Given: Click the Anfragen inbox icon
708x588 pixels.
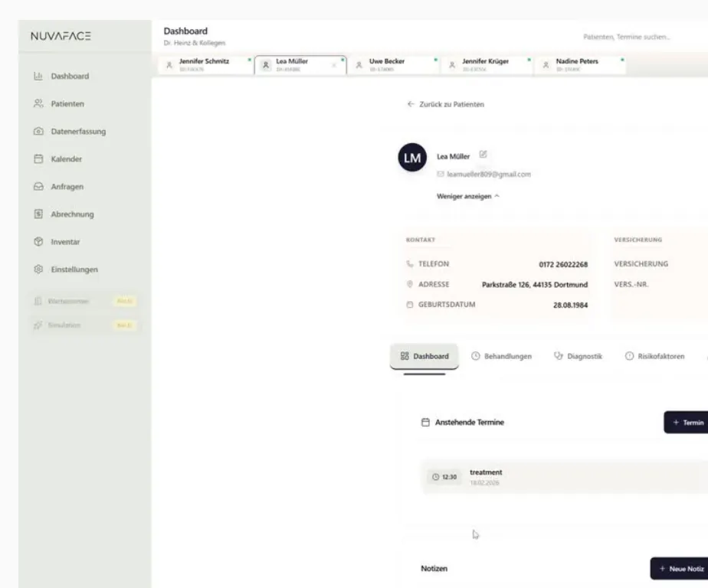Looking at the screenshot, I should (38, 186).
